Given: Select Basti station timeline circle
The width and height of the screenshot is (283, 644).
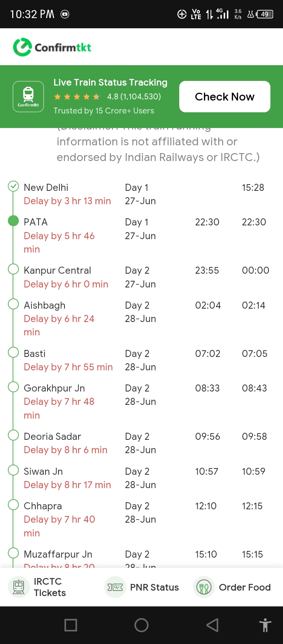Looking at the screenshot, I should pyautogui.click(x=13, y=352).
